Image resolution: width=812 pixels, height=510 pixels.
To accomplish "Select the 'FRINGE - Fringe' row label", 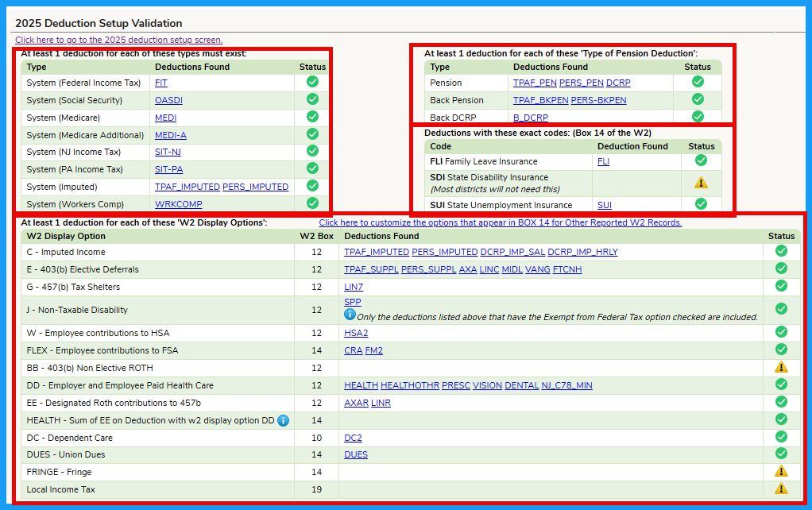I will pyautogui.click(x=59, y=472).
